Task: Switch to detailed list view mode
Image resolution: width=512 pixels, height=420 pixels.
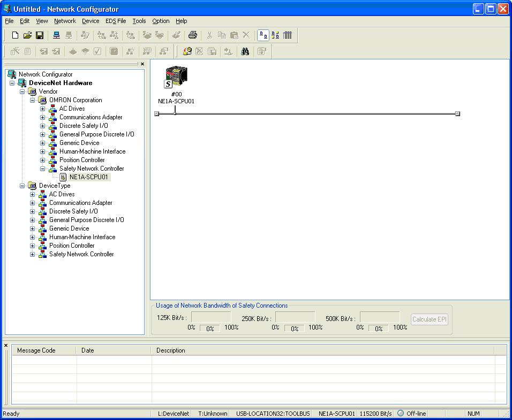Action: tap(288, 35)
